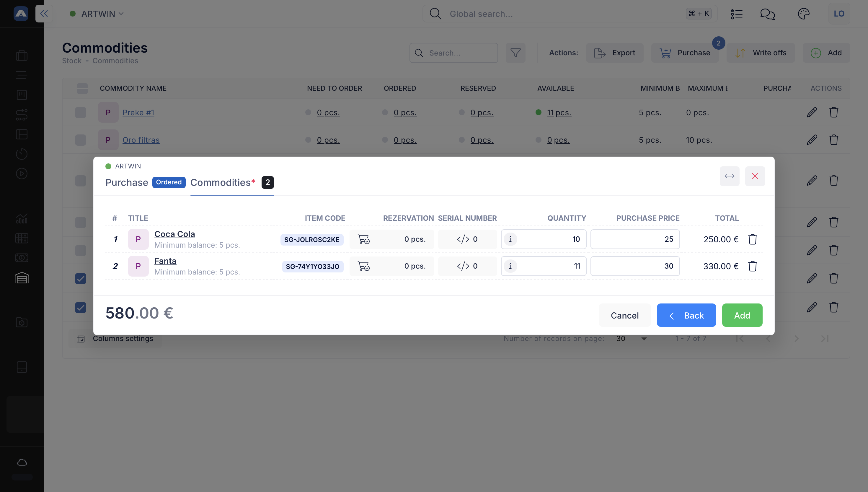
Task: Click the info icon in Coca Cola quantity
Action: (510, 239)
